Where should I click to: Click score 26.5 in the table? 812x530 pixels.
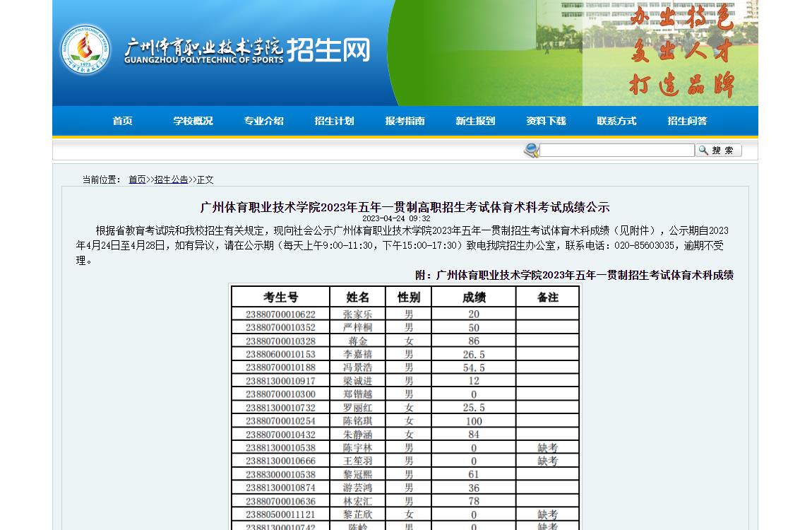[x=474, y=354]
